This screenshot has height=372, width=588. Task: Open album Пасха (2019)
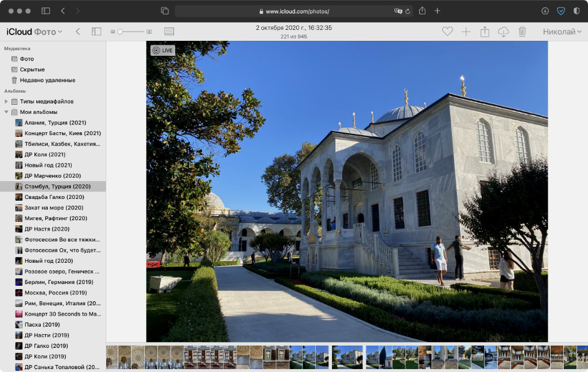point(53,325)
